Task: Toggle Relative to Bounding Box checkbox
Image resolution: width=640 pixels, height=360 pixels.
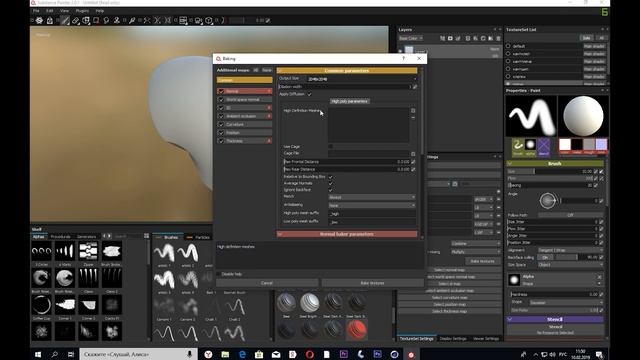Action: pyautogui.click(x=331, y=177)
